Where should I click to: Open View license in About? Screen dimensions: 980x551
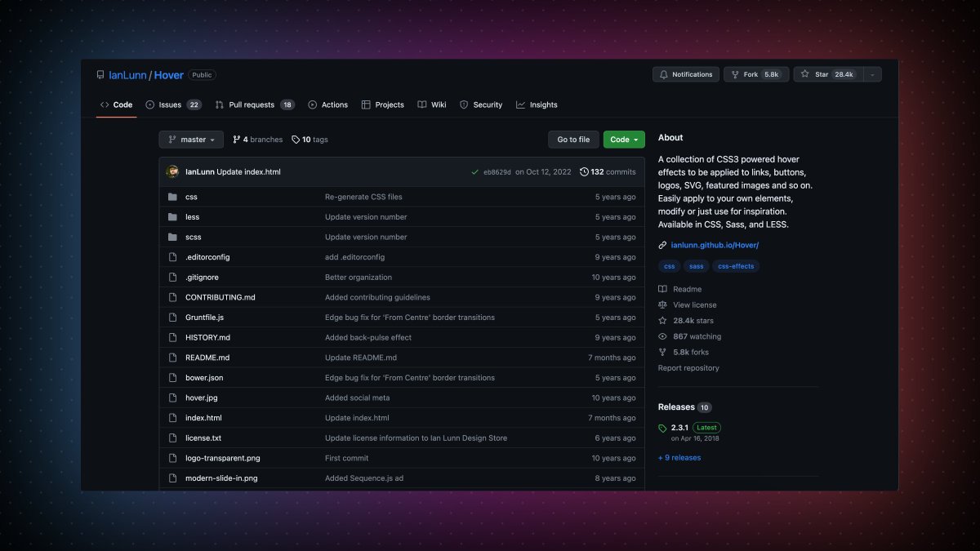pos(687,304)
